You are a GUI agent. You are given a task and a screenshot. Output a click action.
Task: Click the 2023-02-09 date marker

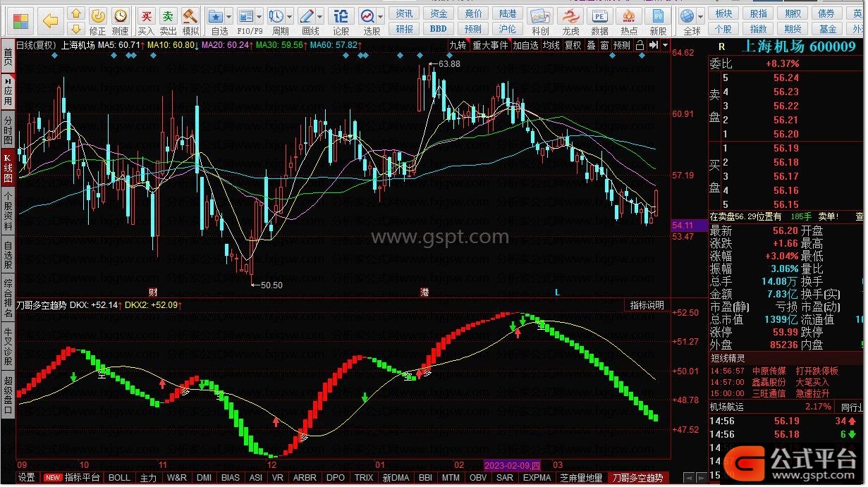(x=512, y=465)
